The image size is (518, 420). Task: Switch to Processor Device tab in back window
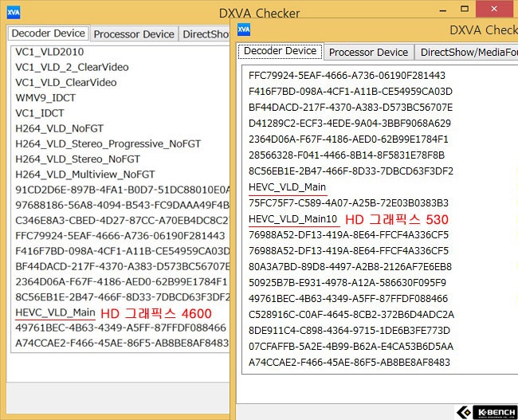pos(134,34)
